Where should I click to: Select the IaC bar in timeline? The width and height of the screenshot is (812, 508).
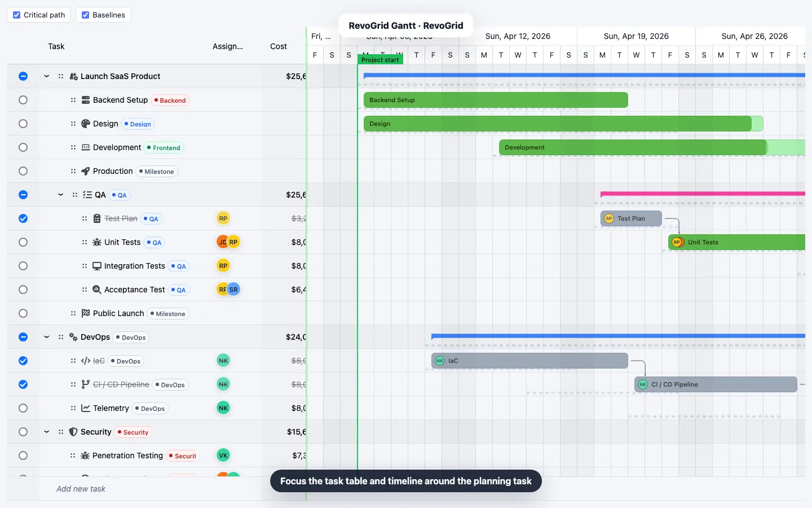click(x=529, y=361)
